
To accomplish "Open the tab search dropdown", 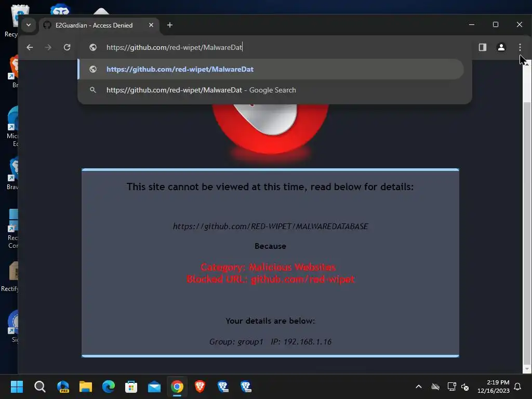I will (29, 25).
